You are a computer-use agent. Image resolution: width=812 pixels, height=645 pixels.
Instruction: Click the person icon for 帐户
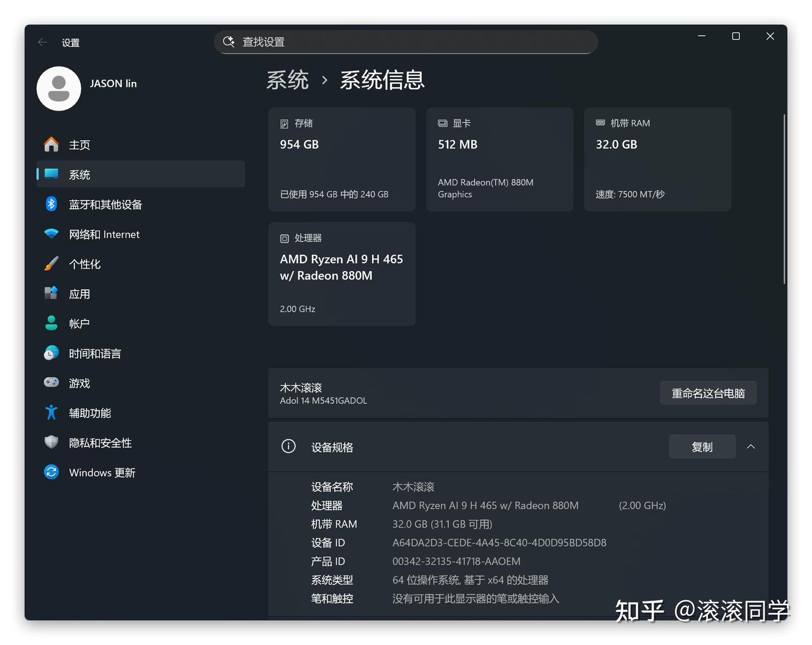click(51, 323)
